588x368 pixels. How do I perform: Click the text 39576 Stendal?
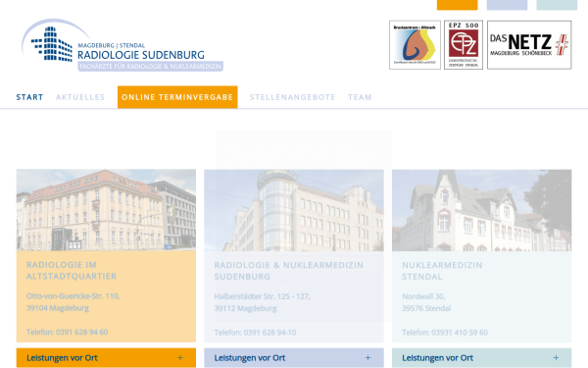(426, 308)
